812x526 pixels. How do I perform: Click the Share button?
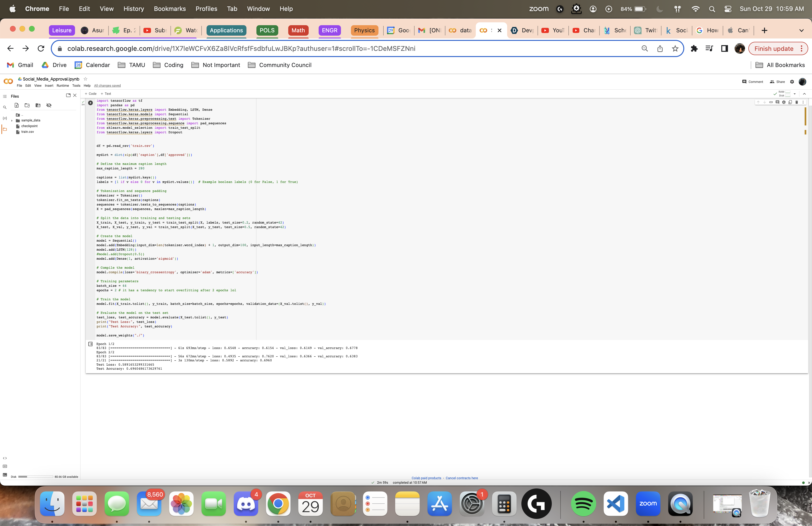(778, 81)
